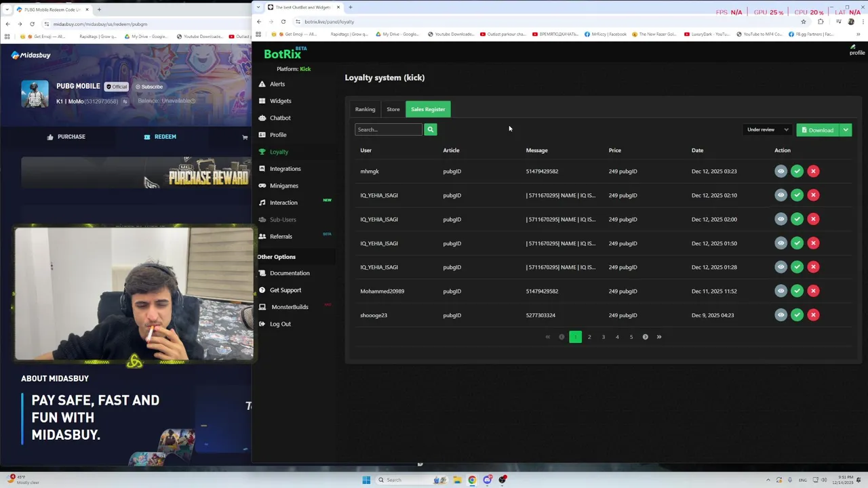Select the Sales Register tab
Image resolution: width=868 pixels, height=488 pixels.
[x=428, y=109]
